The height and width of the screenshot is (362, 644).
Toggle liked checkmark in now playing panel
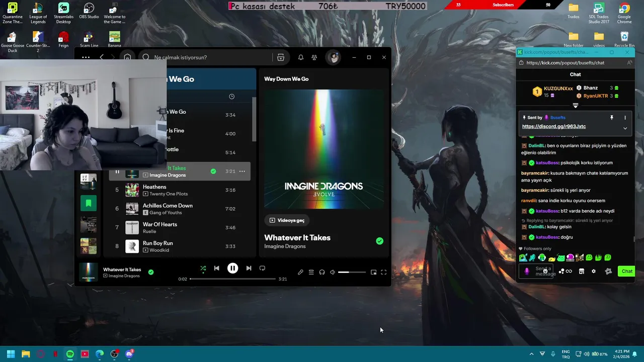(379, 241)
